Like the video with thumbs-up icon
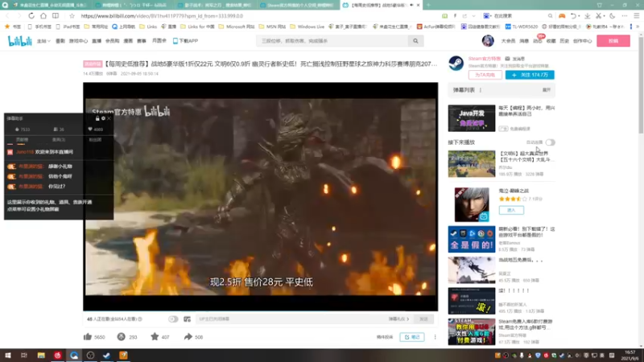 coord(88,337)
